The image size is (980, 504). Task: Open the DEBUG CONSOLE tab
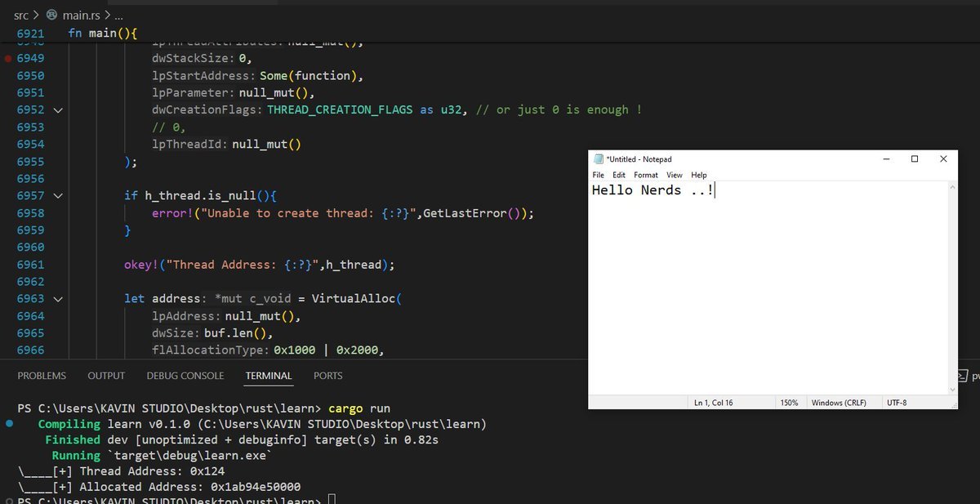point(185,376)
